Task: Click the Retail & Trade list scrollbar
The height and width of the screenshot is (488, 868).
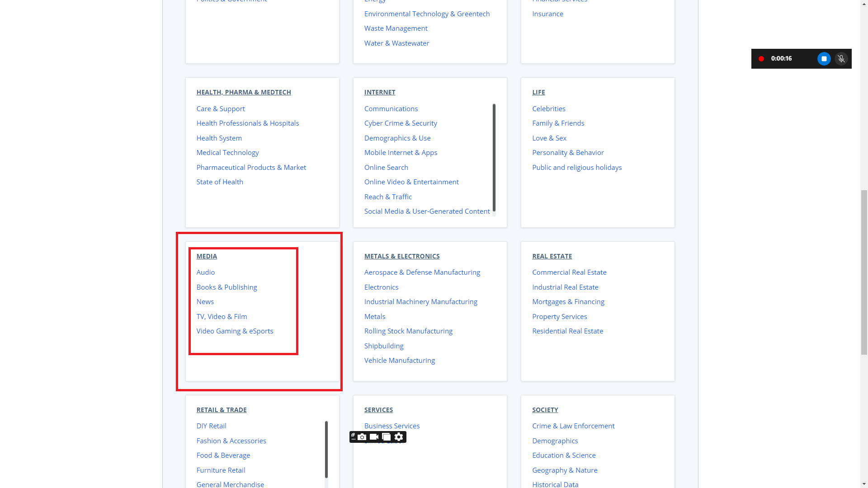Action: [326, 450]
